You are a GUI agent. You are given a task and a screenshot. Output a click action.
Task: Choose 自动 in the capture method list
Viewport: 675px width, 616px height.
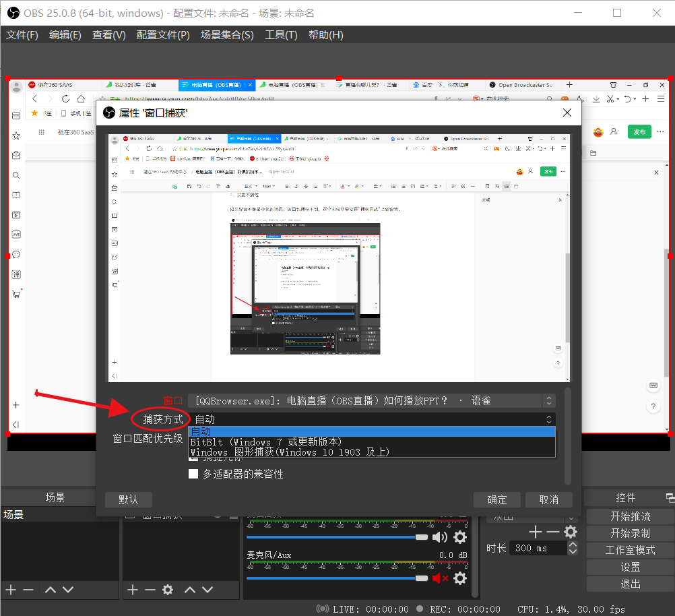372,431
